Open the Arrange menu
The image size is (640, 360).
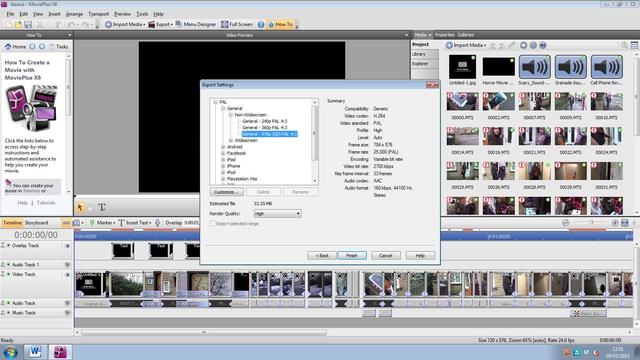coord(74,14)
